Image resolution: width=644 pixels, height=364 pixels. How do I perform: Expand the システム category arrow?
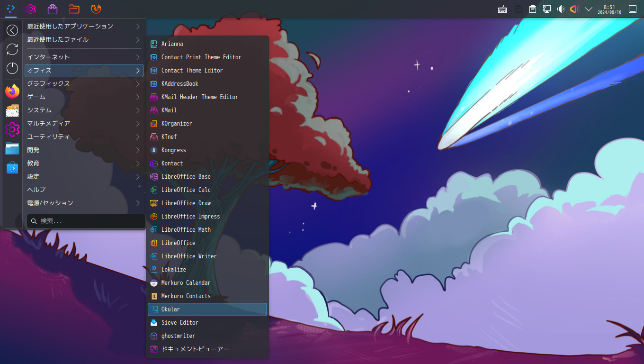(x=138, y=110)
